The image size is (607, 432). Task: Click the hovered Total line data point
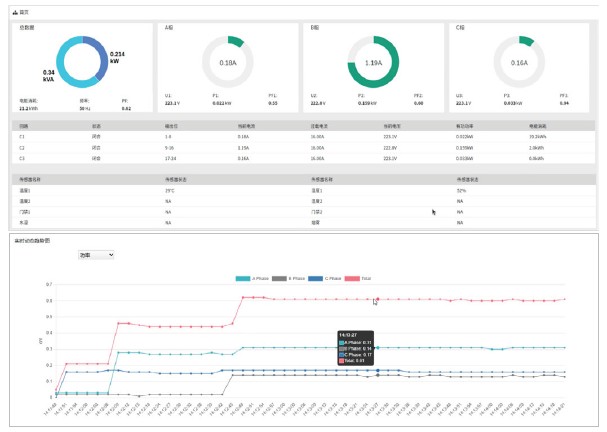coord(374,299)
